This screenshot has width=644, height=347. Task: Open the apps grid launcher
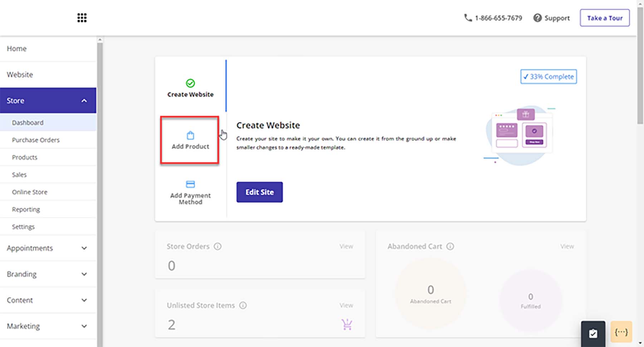[x=82, y=18]
